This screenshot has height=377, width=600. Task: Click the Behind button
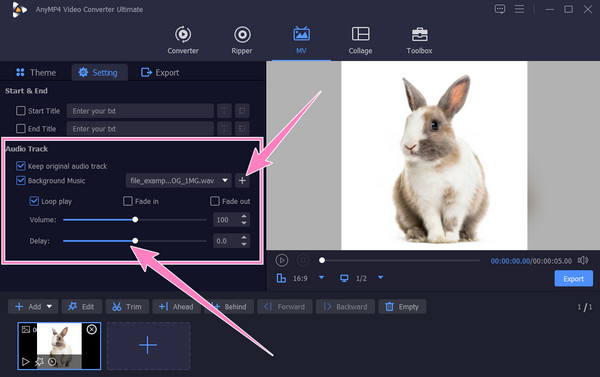click(x=229, y=307)
